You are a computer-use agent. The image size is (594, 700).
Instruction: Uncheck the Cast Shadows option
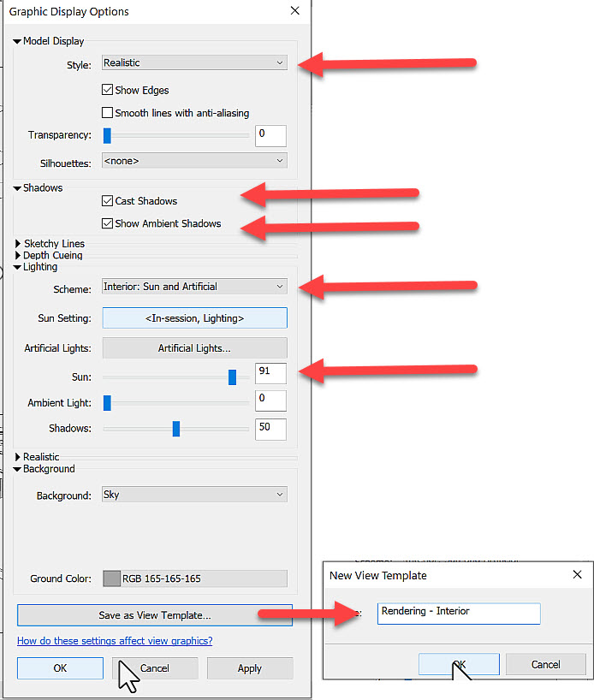pyautogui.click(x=108, y=201)
